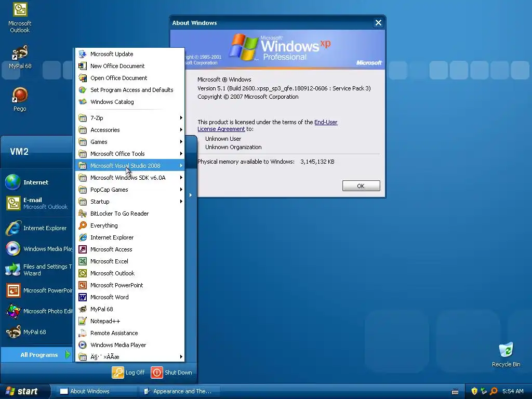
Task: Launch Microsoft Excel
Action: (x=129, y=261)
